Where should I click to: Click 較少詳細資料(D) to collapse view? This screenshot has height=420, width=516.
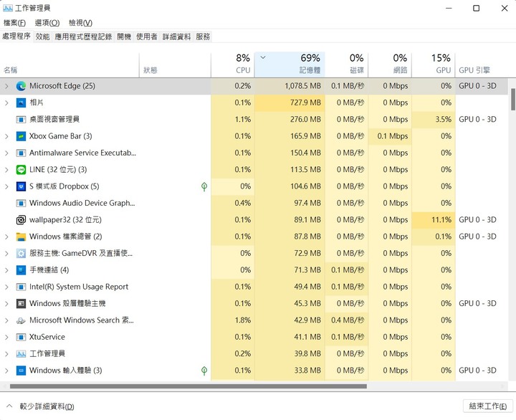(x=40, y=406)
